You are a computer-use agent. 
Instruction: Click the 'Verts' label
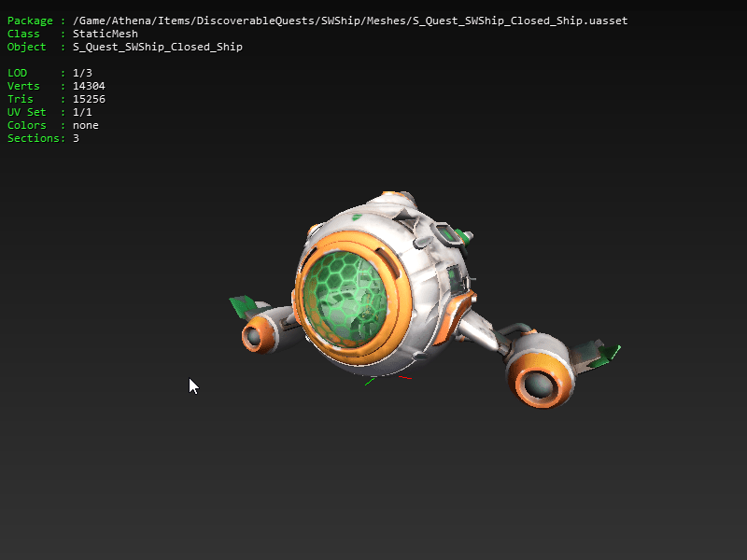tap(23, 86)
